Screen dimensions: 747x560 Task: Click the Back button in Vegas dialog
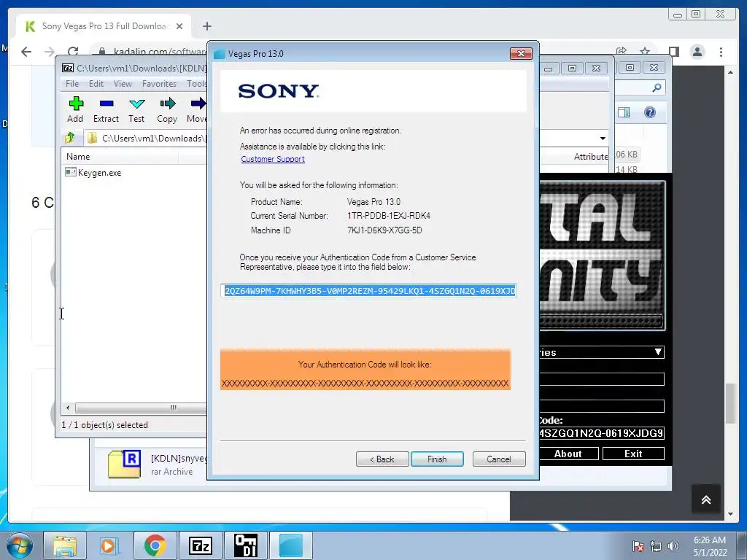382,459
